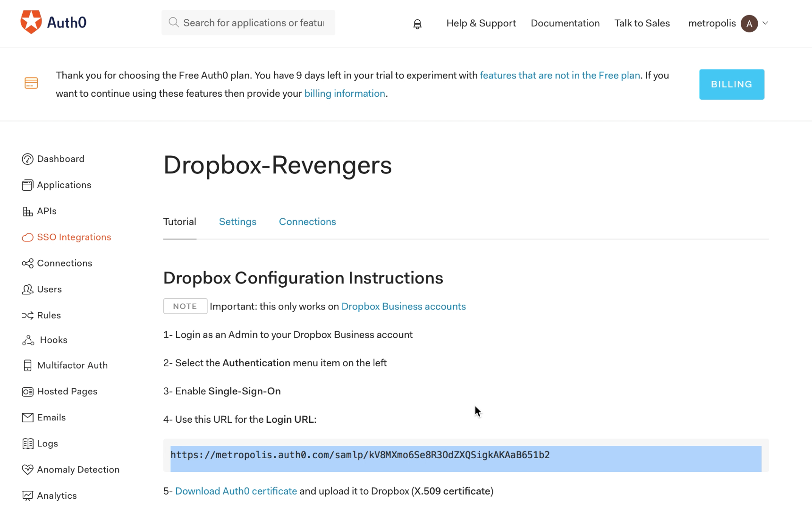Click the Hosted Pages card icon
812x513 pixels.
(27, 392)
